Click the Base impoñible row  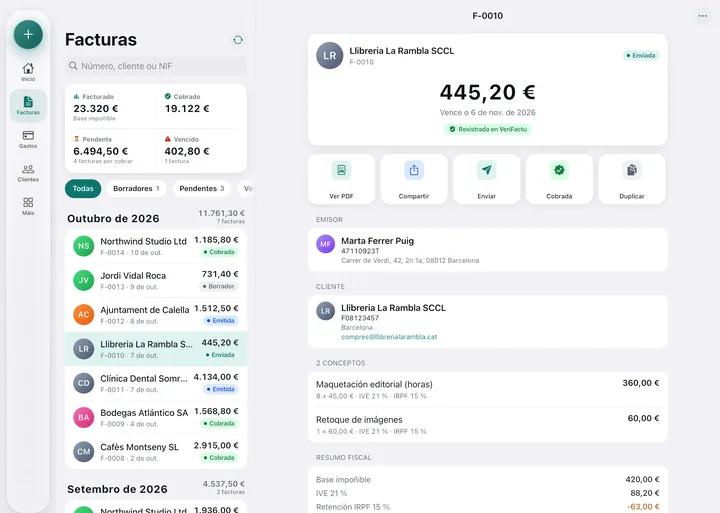[x=488, y=479]
